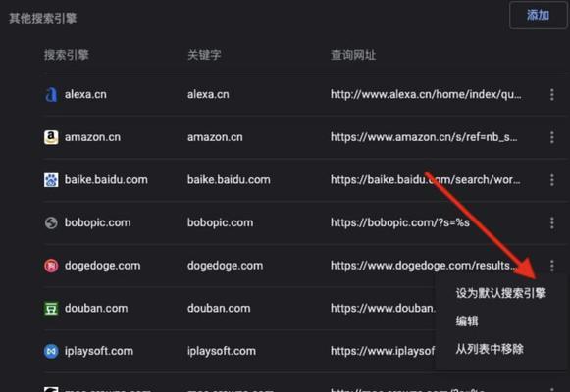
Task: Click the 添加 button
Action: click(x=538, y=16)
